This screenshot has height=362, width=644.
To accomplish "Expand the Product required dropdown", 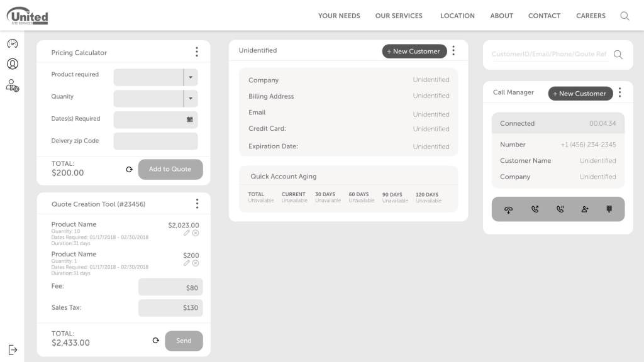I will 191,77.
